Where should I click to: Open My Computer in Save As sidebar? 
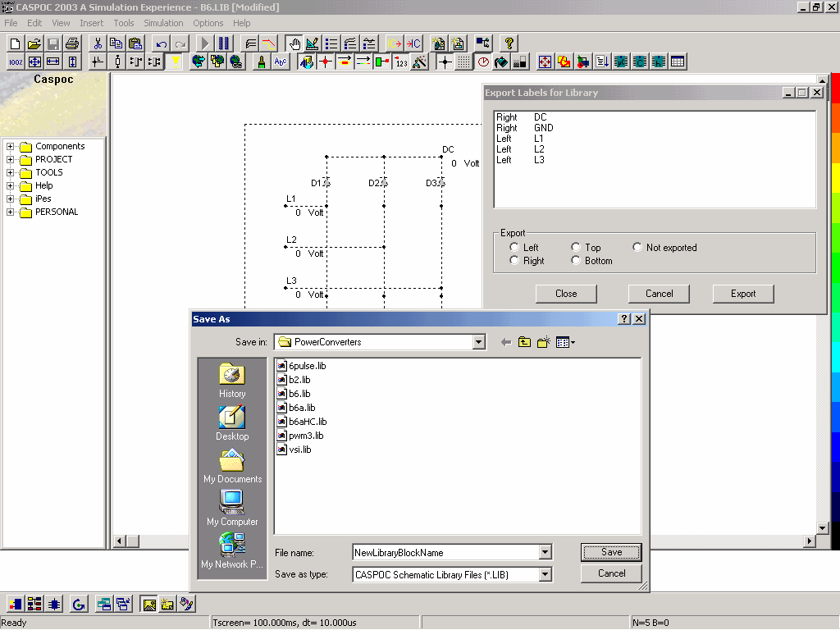pyautogui.click(x=232, y=509)
